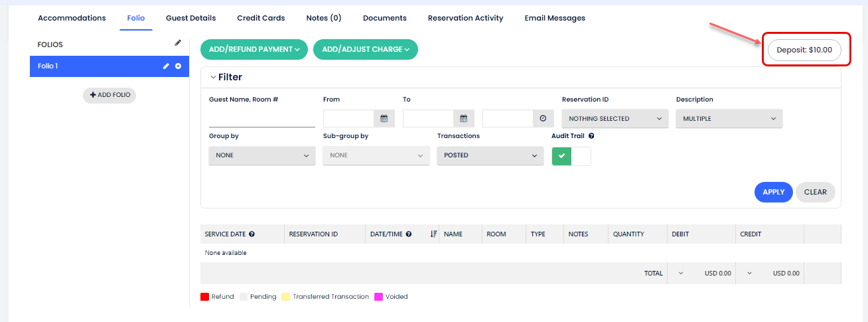Open the Reservation Activity tab
Image resolution: width=868 pixels, height=322 pixels.
click(465, 18)
